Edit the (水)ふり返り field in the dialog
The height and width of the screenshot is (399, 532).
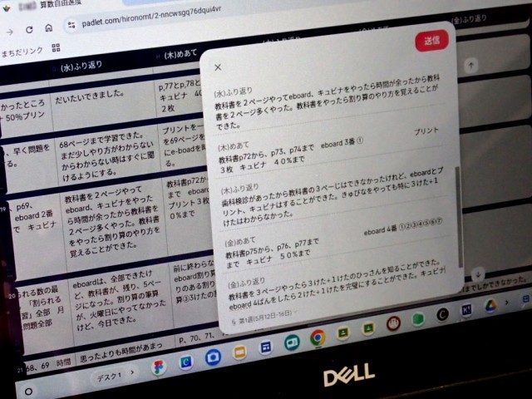(x=328, y=104)
